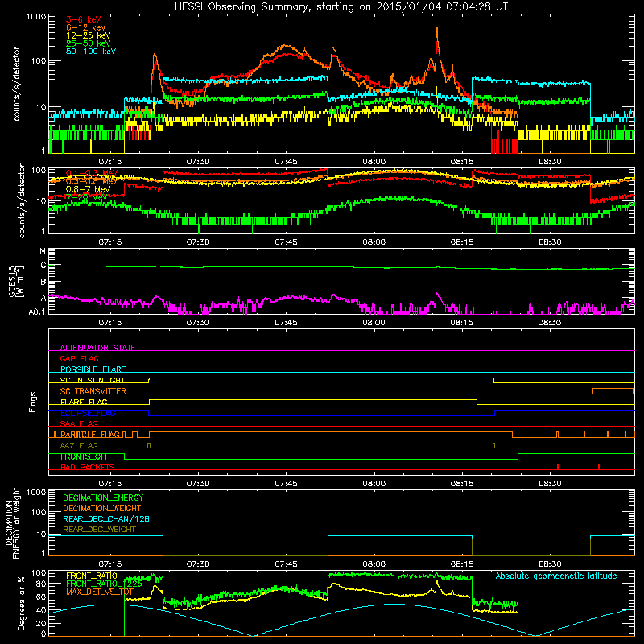Select the 50-100 keV legend label

coord(90,51)
